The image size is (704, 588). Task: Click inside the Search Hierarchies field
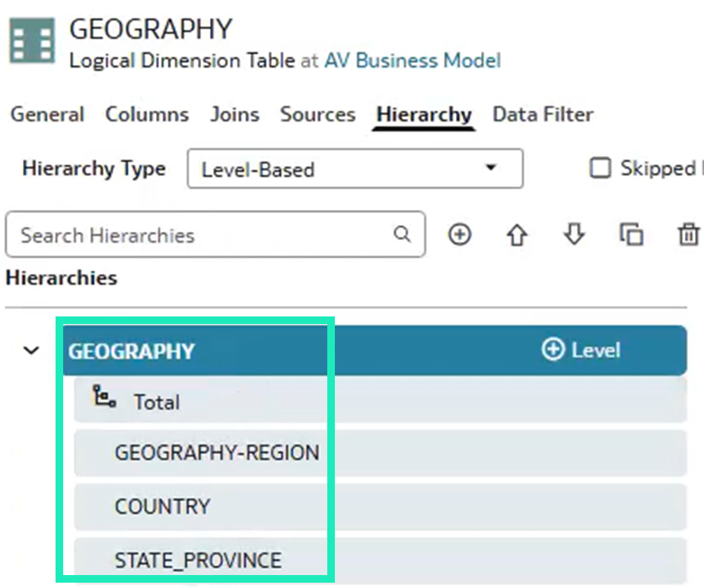click(190, 235)
